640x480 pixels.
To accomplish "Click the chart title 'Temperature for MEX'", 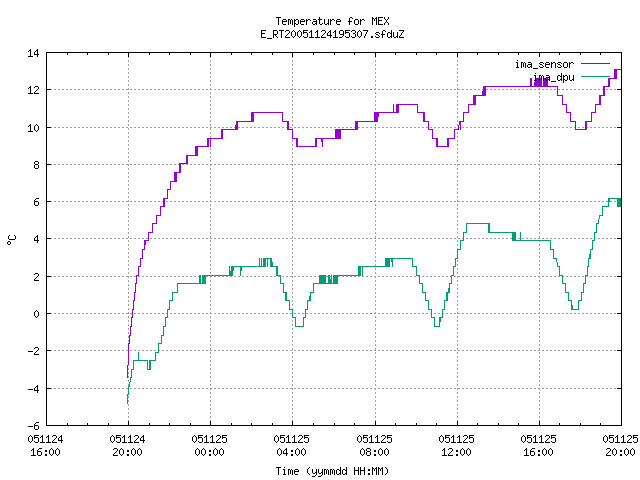I will pyautogui.click(x=332, y=21).
